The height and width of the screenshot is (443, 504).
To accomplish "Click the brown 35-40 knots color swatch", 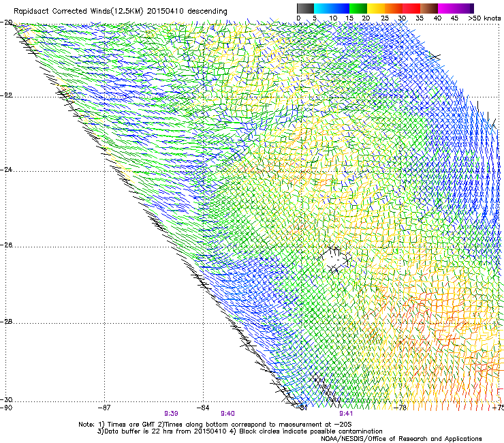I will click(x=429, y=8).
